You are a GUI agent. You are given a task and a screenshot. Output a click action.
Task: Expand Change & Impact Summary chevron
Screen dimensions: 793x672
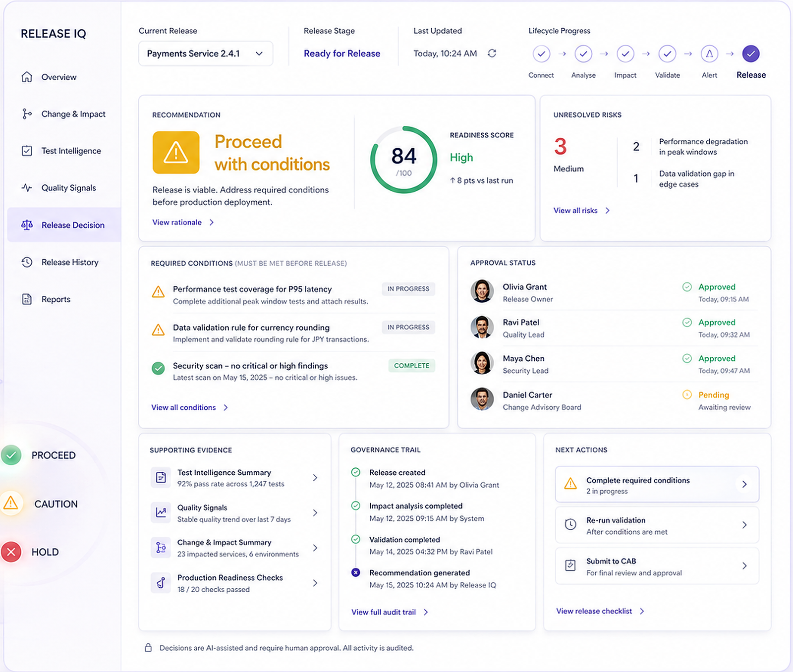click(x=315, y=548)
